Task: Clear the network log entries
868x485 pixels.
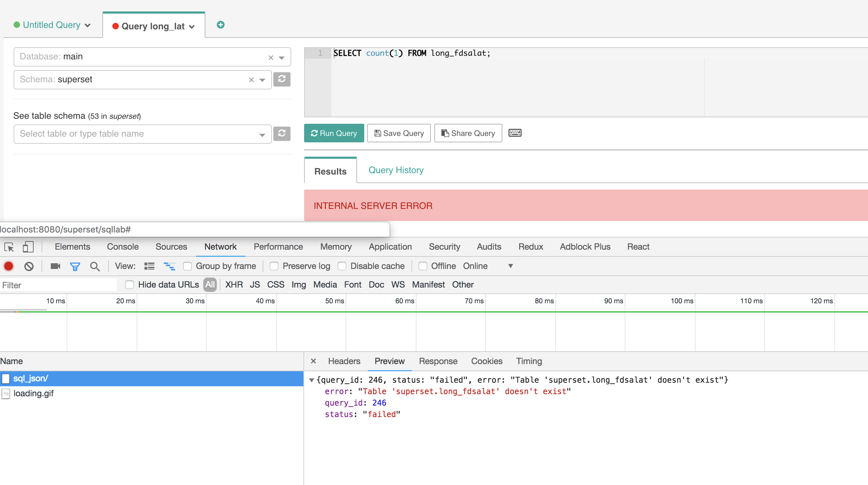Action: point(29,266)
